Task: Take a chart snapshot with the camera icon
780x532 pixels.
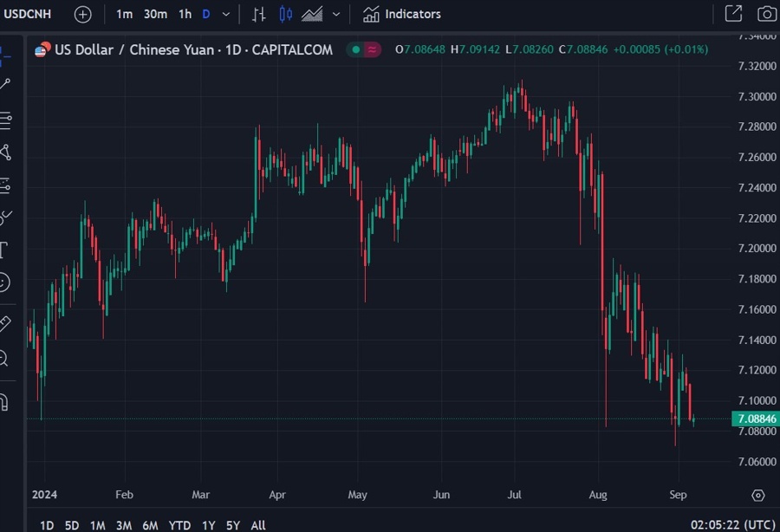Action: (766, 14)
